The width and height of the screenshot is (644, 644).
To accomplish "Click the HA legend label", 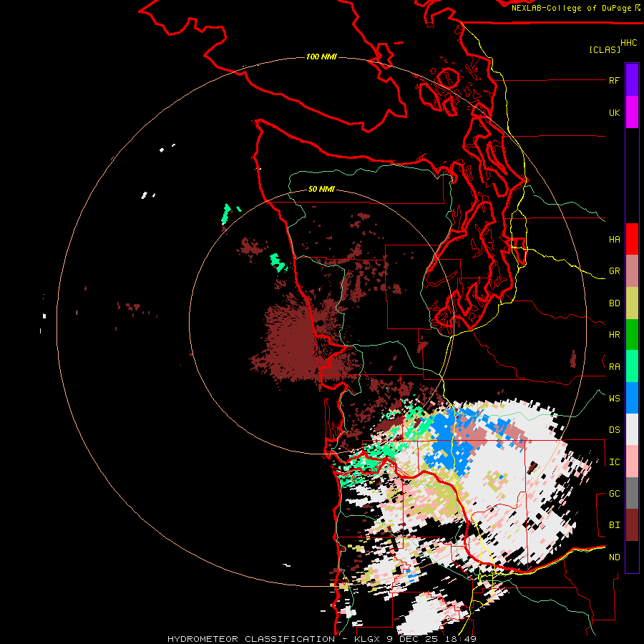I will [614, 239].
